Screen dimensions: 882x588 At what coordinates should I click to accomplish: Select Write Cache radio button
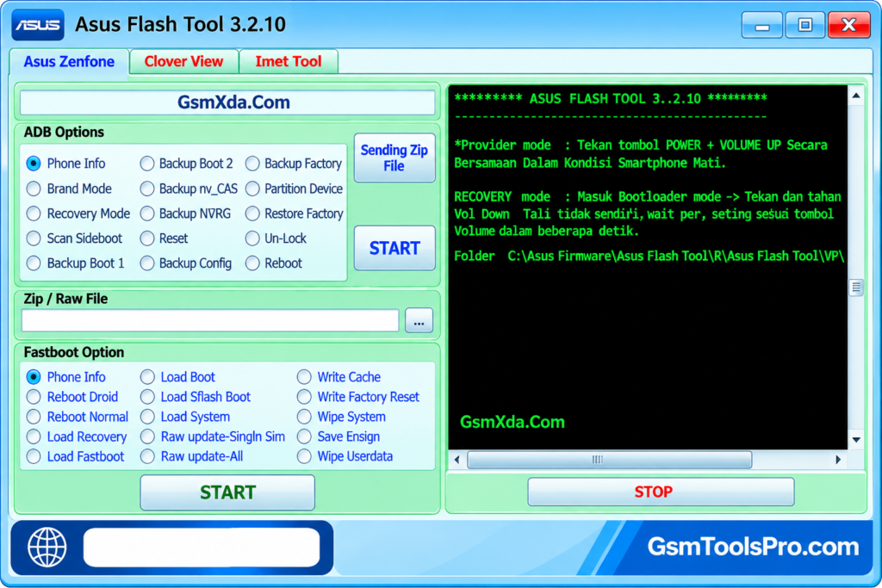click(304, 376)
